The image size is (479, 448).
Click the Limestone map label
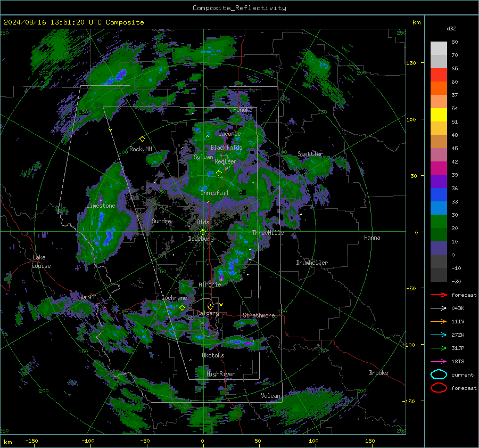(101, 206)
